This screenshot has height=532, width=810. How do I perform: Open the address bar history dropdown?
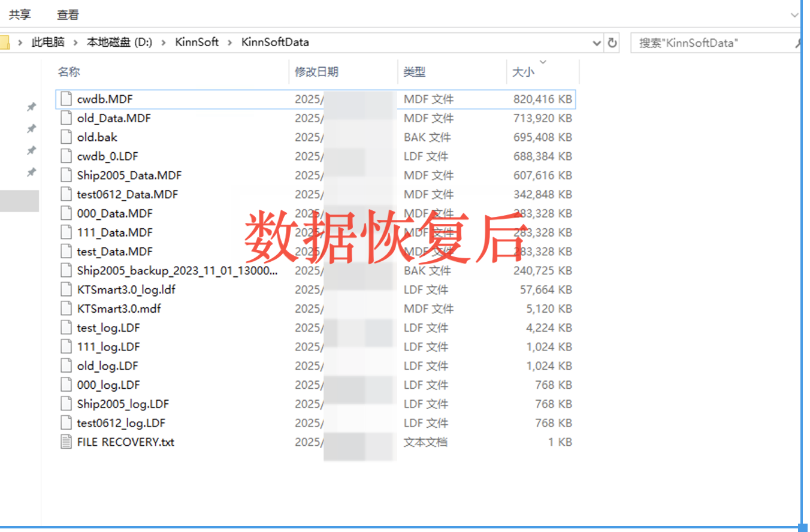[x=597, y=43]
